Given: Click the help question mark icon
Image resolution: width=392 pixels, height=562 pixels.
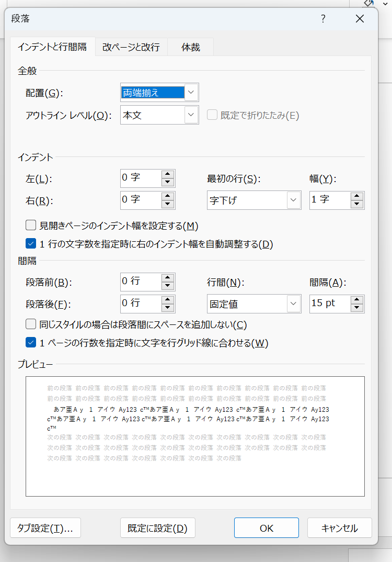Looking at the screenshot, I should [x=323, y=19].
